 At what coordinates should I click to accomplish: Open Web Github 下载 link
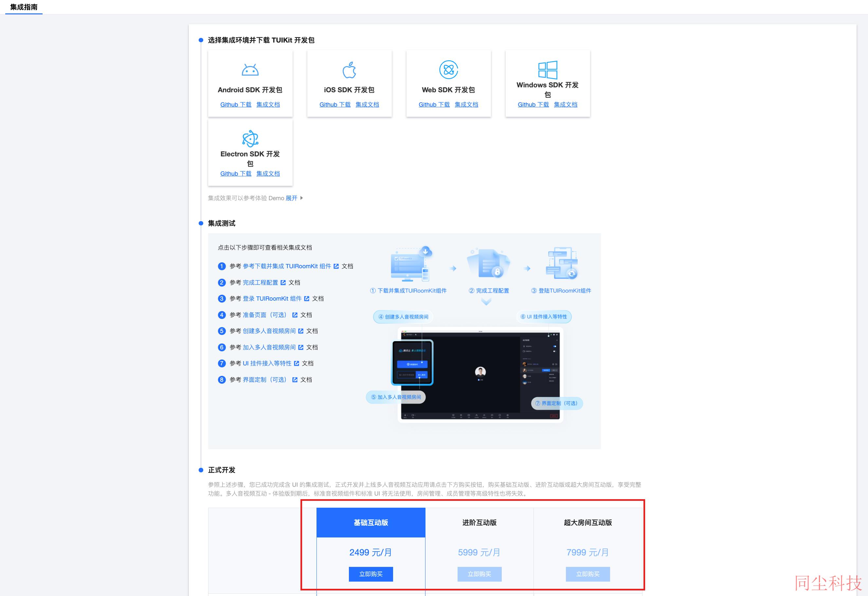434,105
